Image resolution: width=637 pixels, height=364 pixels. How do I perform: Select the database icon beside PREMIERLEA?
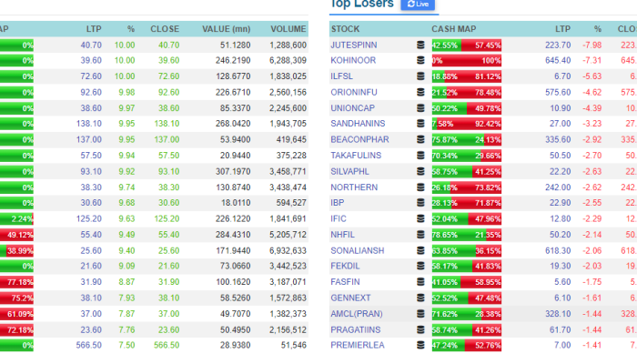click(x=420, y=345)
